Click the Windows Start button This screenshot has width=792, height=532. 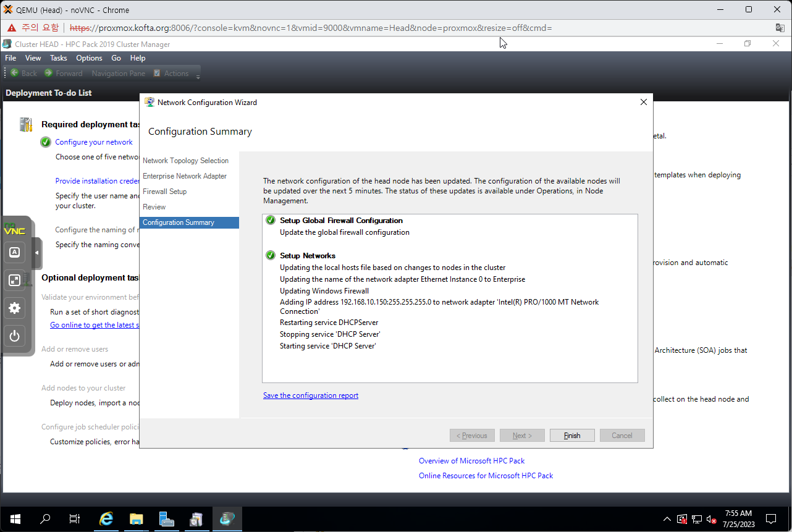tap(15, 519)
